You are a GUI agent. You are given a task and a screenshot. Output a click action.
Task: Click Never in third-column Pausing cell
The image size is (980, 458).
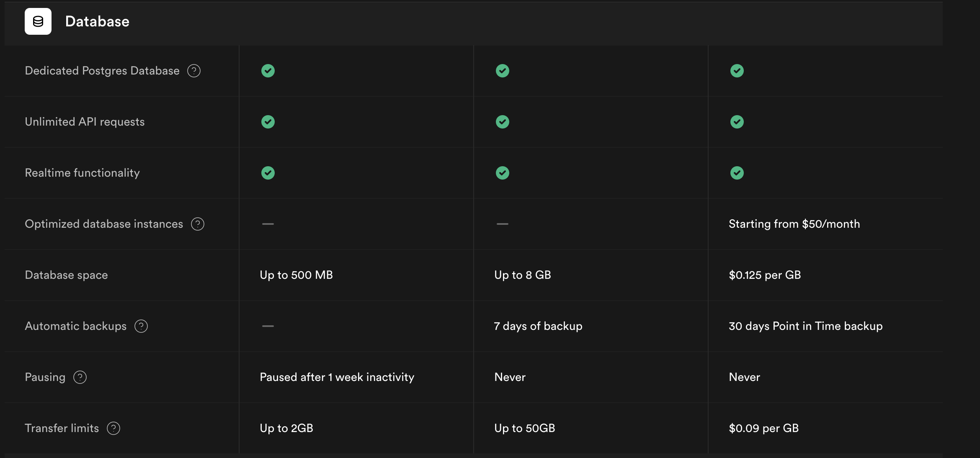[x=745, y=377]
